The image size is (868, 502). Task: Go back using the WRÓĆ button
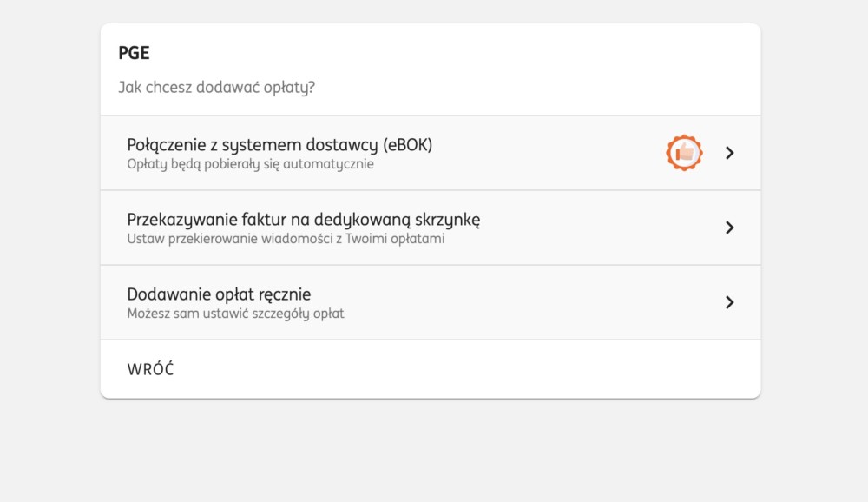(x=150, y=369)
